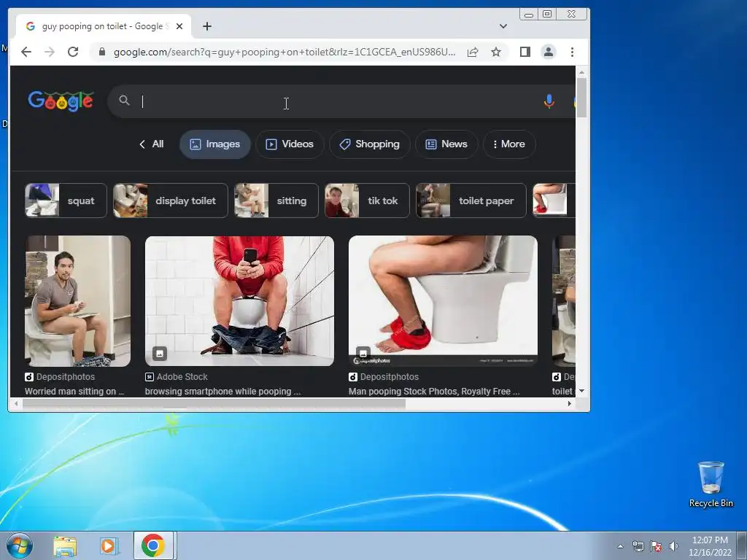Image resolution: width=747 pixels, height=560 pixels.
Task: Go back using Chrome's back arrow
Action: pyautogui.click(x=26, y=52)
